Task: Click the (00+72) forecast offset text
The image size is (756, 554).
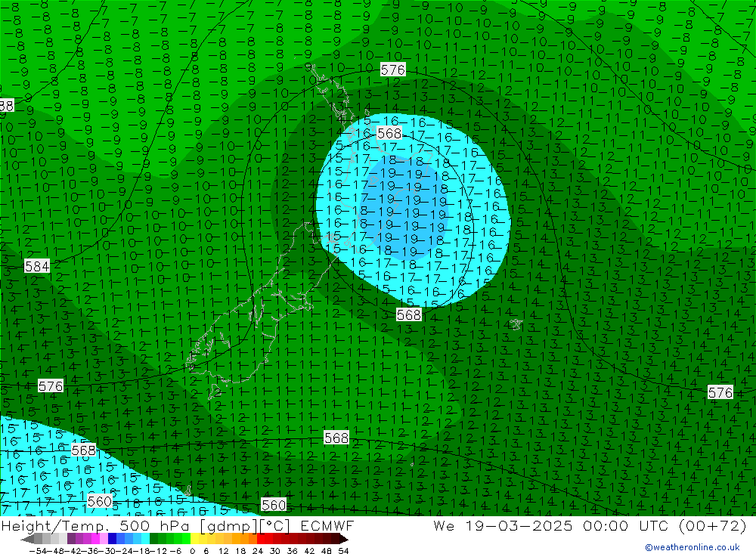Action: click(x=712, y=526)
